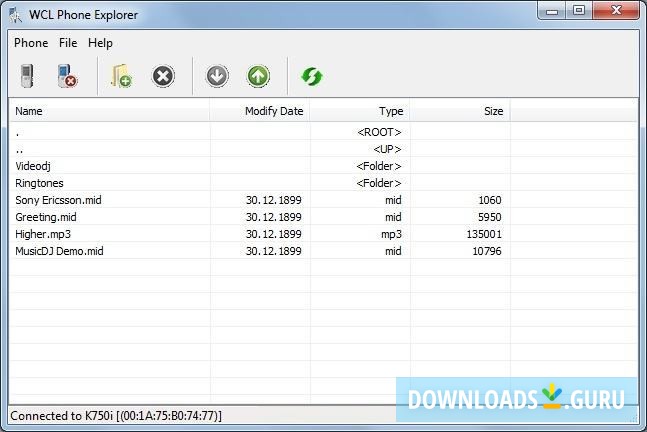The image size is (647, 432).
Task: Click the mp3 type cell for Higher.mp3
Action: pyautogui.click(x=391, y=234)
